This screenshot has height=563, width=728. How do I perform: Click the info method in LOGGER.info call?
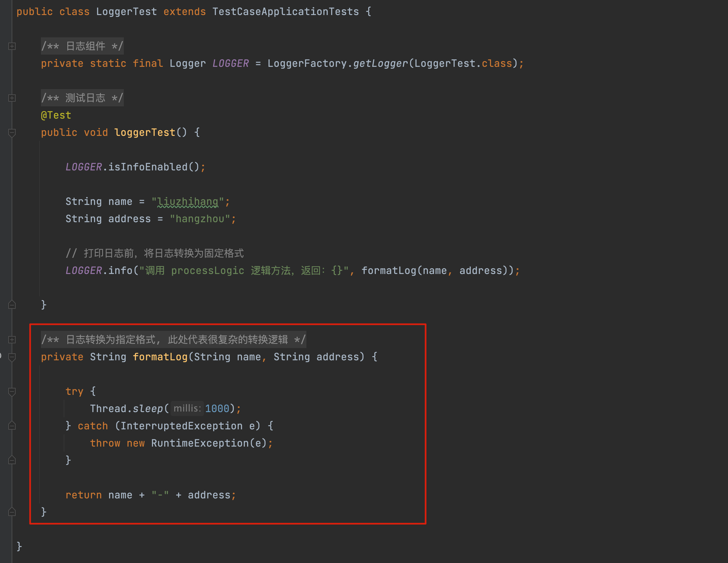coord(120,270)
